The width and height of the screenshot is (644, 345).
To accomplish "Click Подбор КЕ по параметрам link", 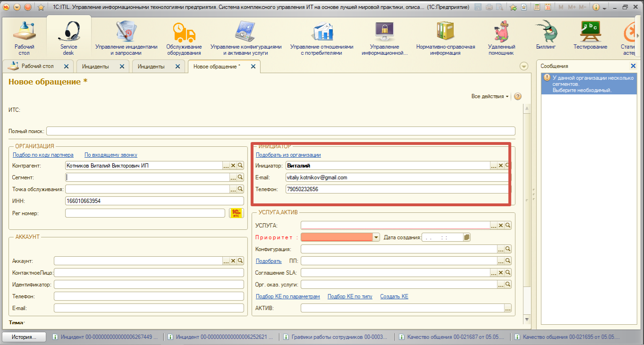I will 288,296.
